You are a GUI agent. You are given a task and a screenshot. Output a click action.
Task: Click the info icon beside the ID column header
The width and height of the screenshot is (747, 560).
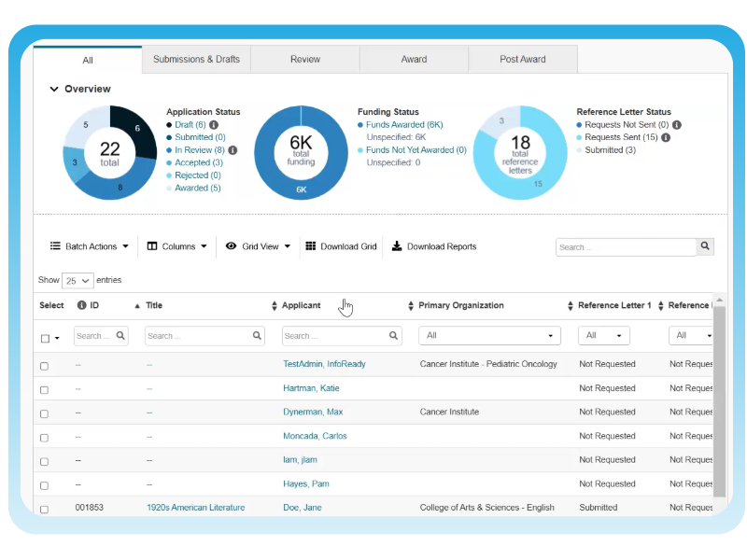coord(82,305)
